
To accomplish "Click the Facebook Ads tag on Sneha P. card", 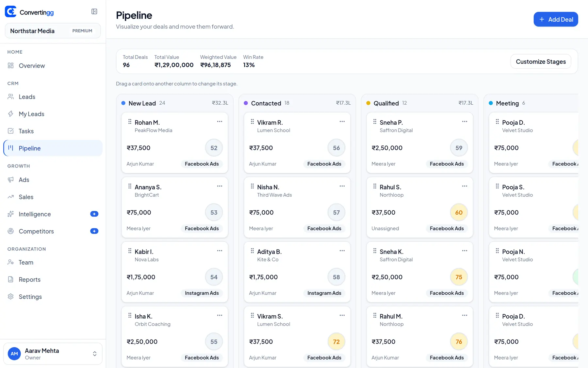I will click(x=447, y=164).
